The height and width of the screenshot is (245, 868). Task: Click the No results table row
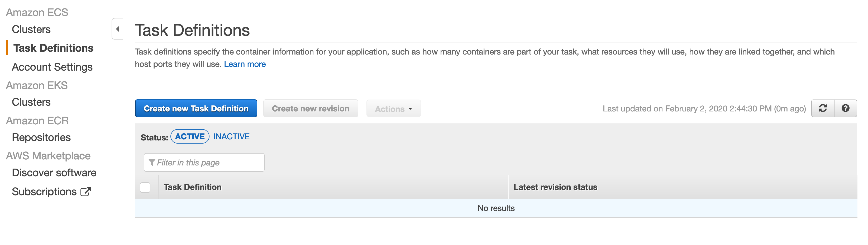pyautogui.click(x=496, y=208)
